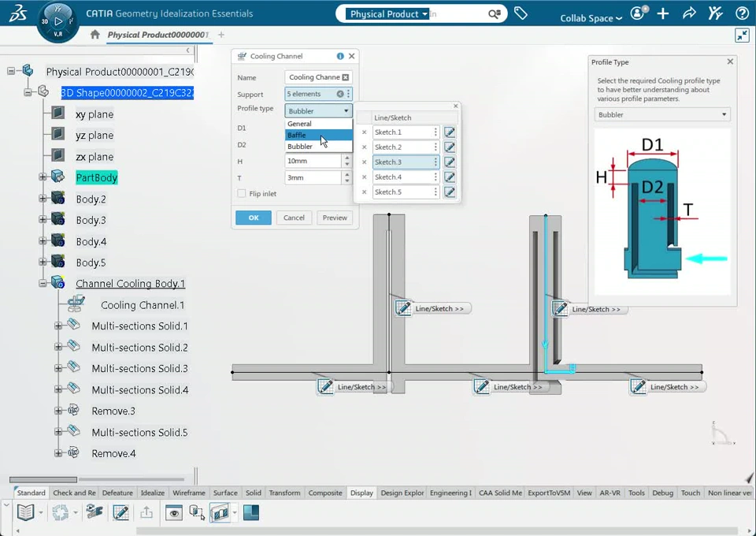756x536 pixels.
Task: Click the Cancel button
Action: (294, 218)
